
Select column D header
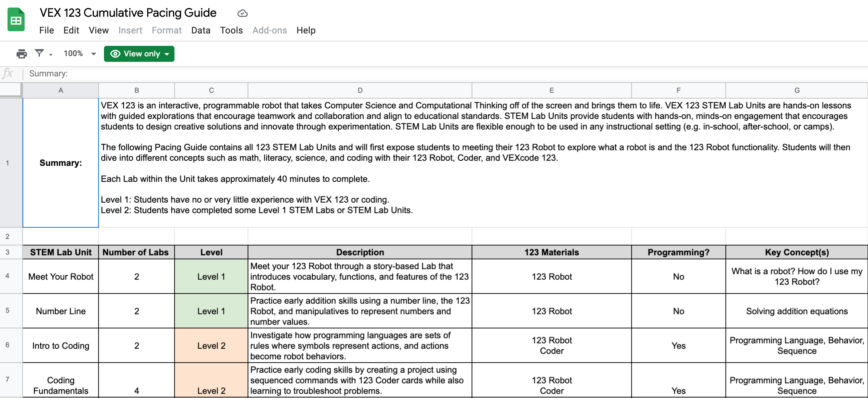click(x=359, y=90)
